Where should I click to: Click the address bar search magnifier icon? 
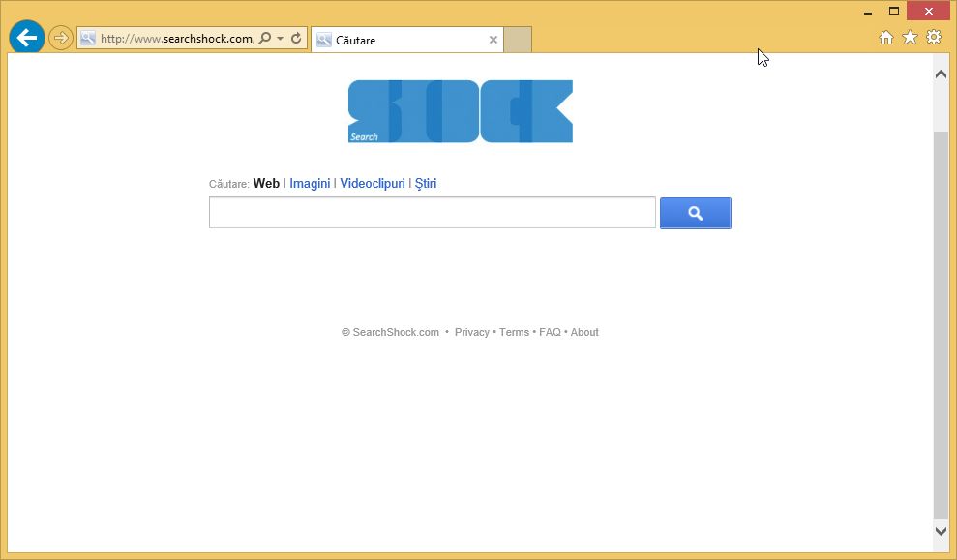click(265, 39)
